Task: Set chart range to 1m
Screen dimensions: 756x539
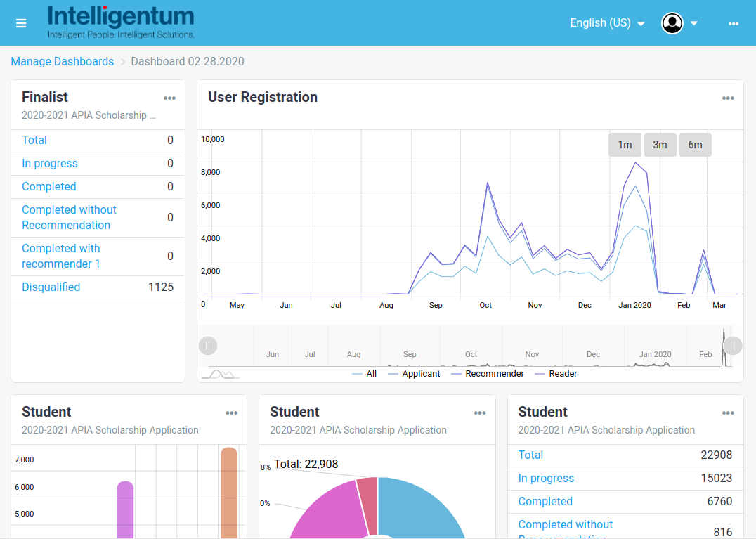Action: click(625, 145)
